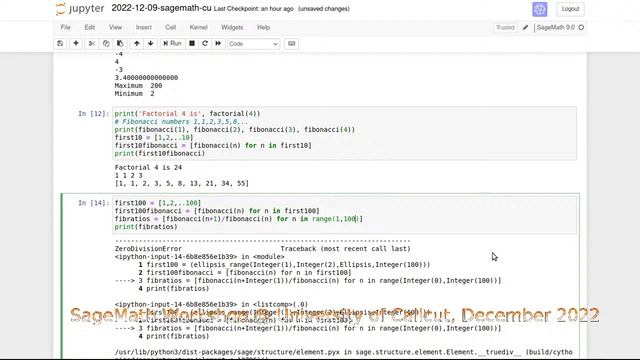The width and height of the screenshot is (640, 360).
Task: Open the Cell menu
Action: (171, 27)
